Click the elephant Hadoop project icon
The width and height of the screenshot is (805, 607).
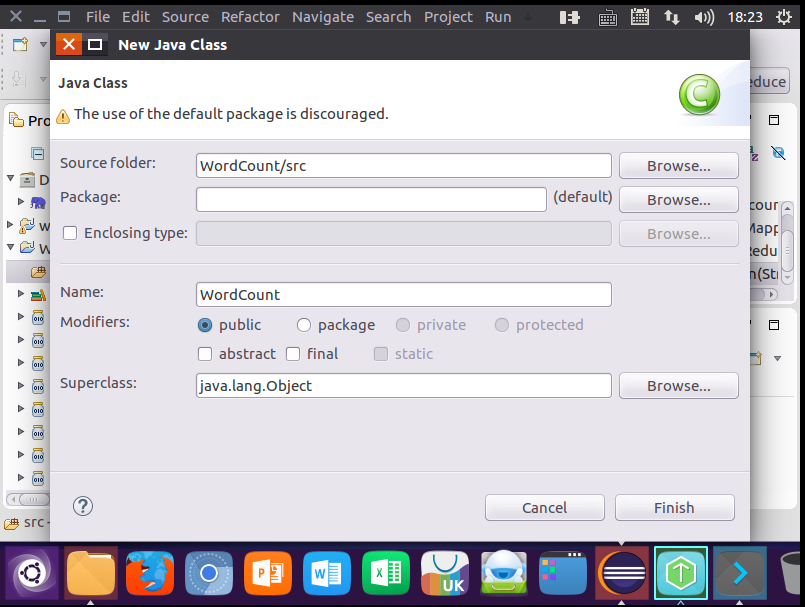pyautogui.click(x=36, y=203)
